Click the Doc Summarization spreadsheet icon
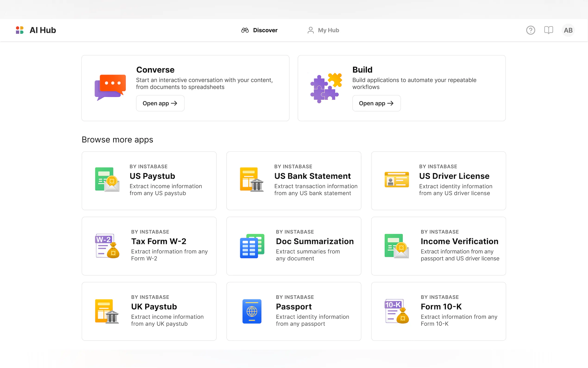Viewport: 588px width, 368px height. (252, 246)
